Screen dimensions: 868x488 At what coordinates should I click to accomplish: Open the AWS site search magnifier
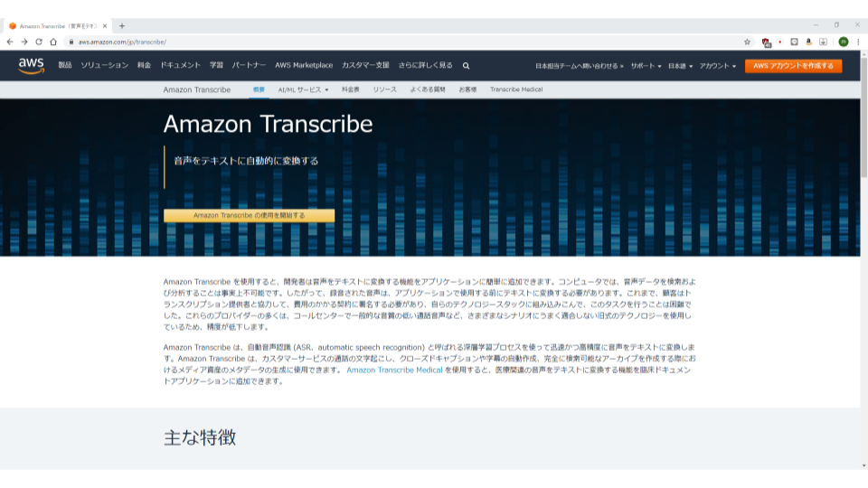(x=467, y=66)
